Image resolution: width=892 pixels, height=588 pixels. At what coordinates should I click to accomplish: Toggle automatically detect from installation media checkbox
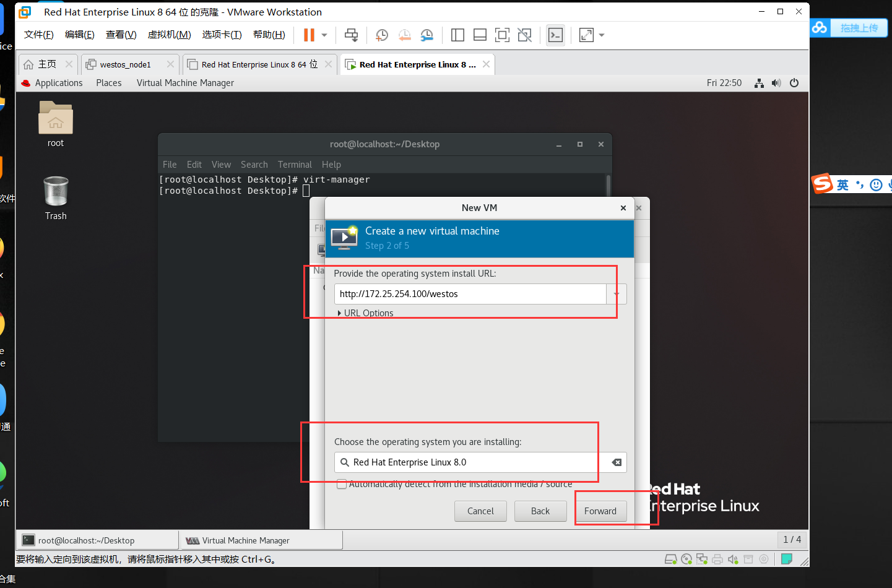coord(342,484)
